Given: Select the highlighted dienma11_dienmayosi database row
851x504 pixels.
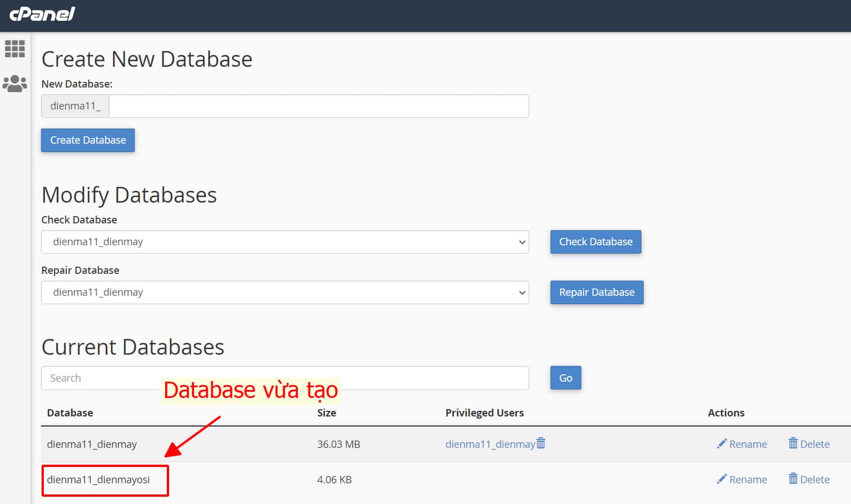Looking at the screenshot, I should (x=104, y=480).
